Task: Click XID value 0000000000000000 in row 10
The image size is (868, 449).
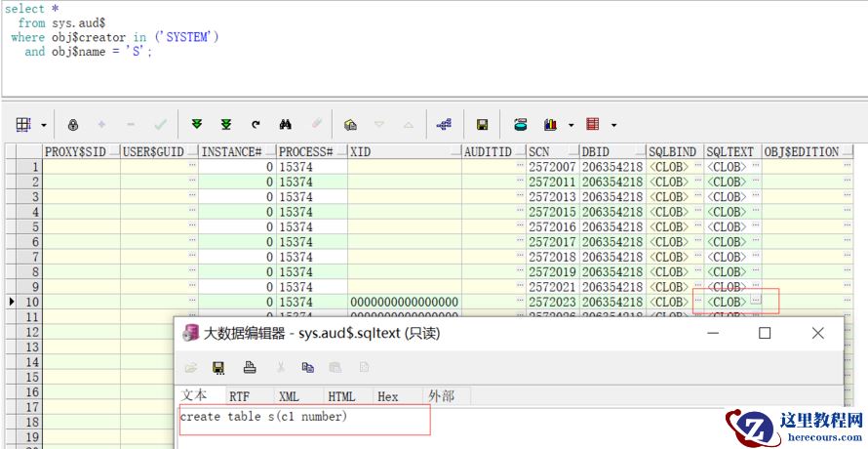Action: tap(405, 302)
